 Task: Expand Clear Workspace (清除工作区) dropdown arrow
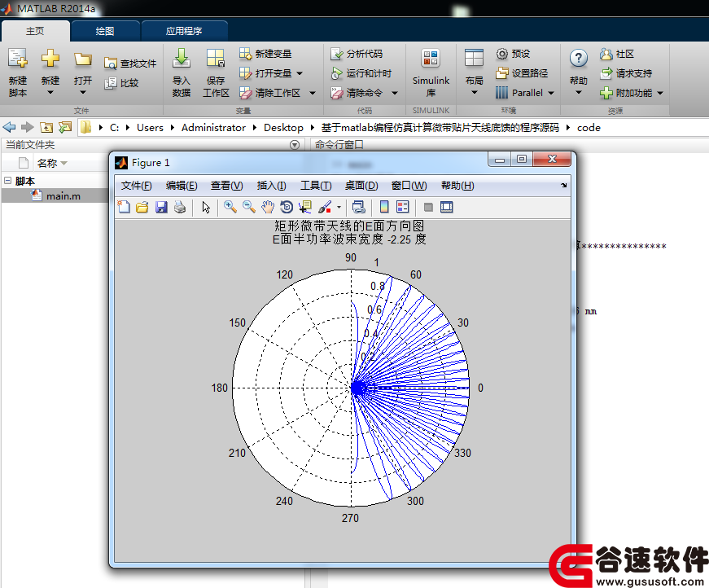(313, 93)
